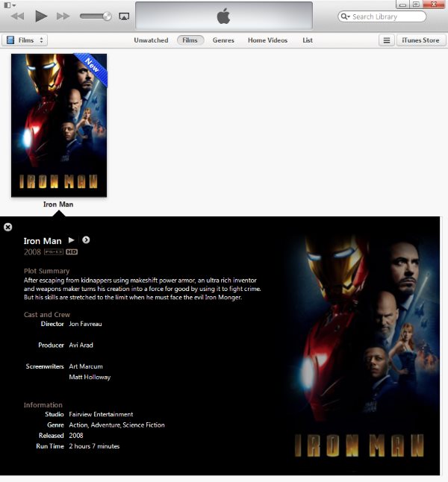
Task: Select the Iron Man poster thumbnail
Action: [59, 125]
